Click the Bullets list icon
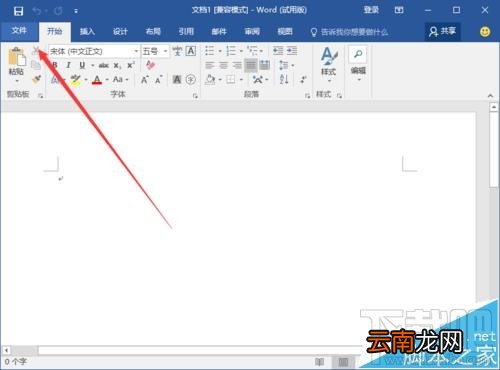The image size is (500, 370). pyautogui.click(x=210, y=51)
